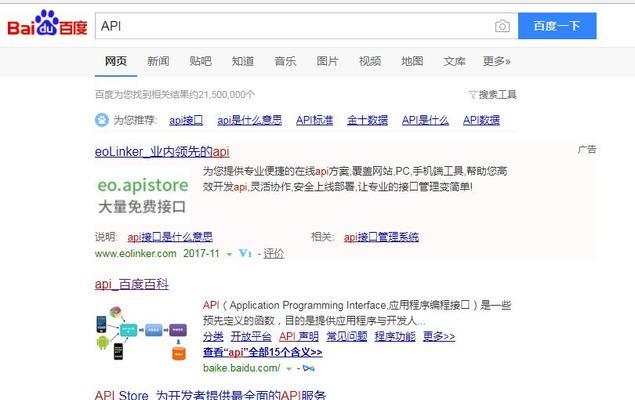The width and height of the screenshot is (635, 400).
Task: Click baike.baidu.com/ URL text
Action: click(x=241, y=368)
